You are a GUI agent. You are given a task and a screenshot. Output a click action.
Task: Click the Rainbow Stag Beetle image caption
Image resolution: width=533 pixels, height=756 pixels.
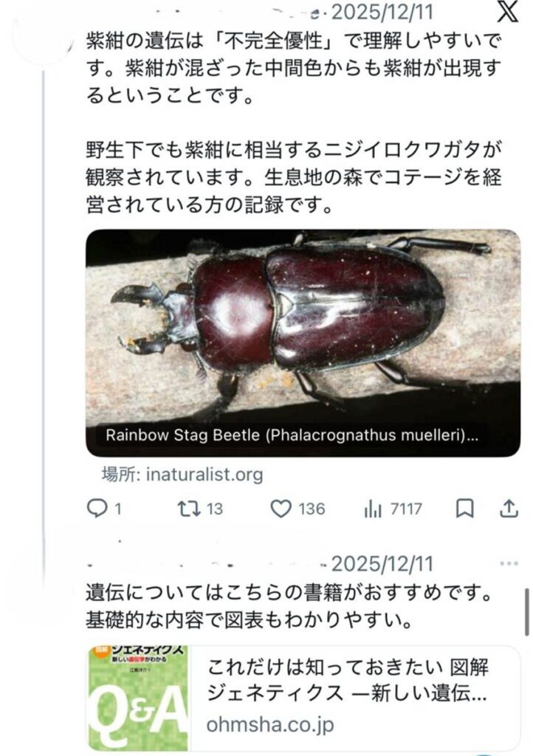292,435
